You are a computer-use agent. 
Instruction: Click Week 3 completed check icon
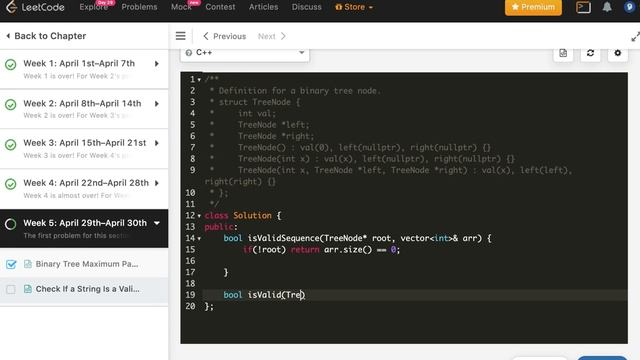coord(11,144)
